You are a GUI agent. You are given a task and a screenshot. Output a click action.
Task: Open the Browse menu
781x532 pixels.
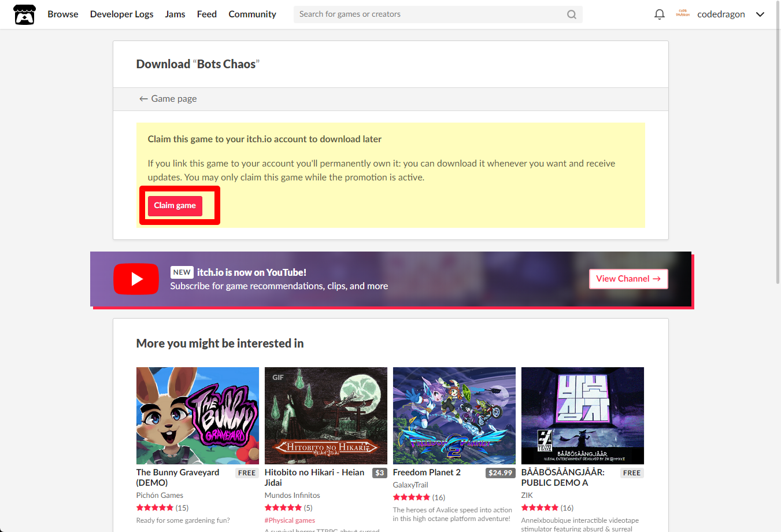63,14
